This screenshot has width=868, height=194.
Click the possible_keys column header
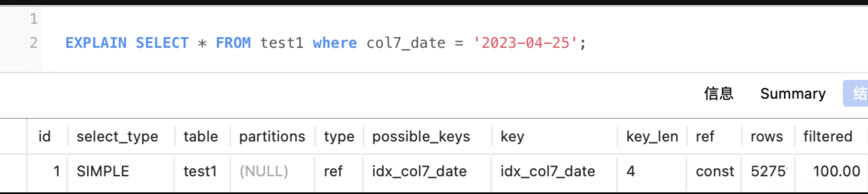tap(421, 137)
